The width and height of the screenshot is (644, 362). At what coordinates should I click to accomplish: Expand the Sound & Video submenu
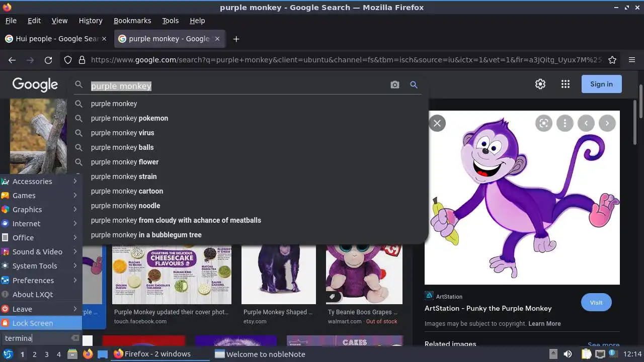point(41,252)
